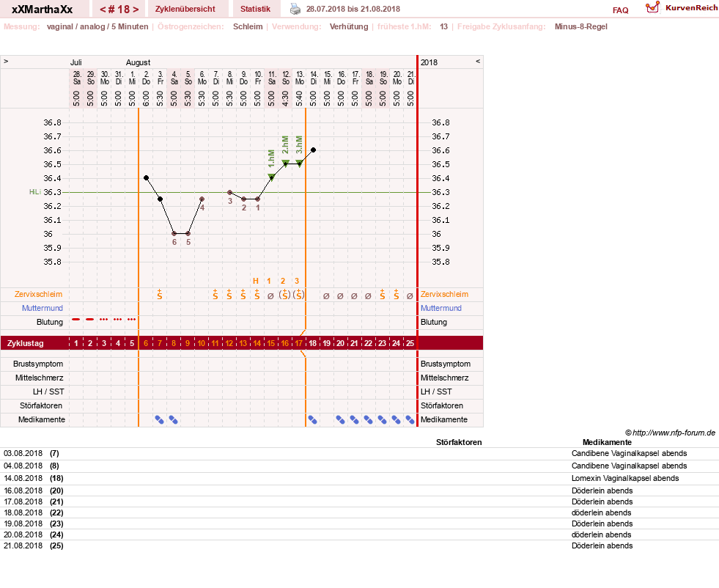Open the Zyklenübersicht tab
Screen dimensions: 719x588
pos(185,9)
